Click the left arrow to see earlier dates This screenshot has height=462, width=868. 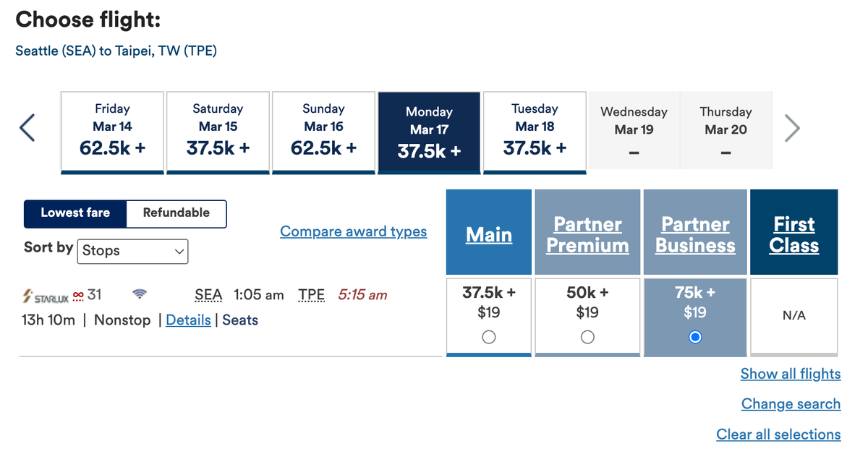click(x=27, y=127)
